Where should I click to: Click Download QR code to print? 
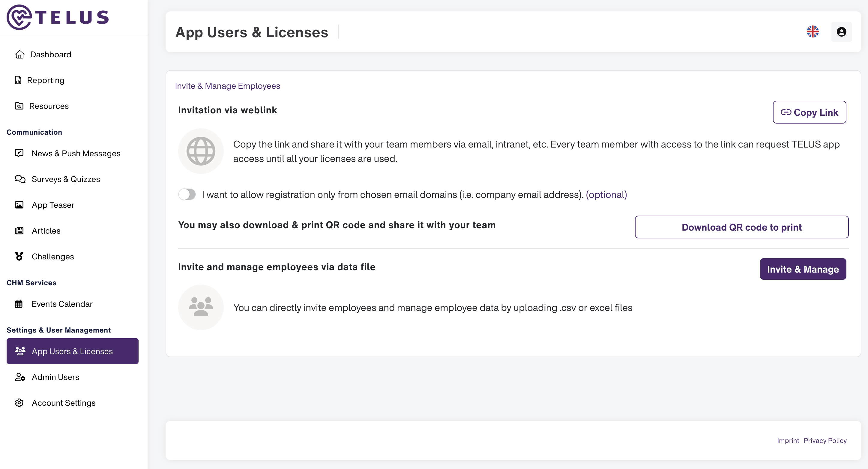click(x=741, y=227)
